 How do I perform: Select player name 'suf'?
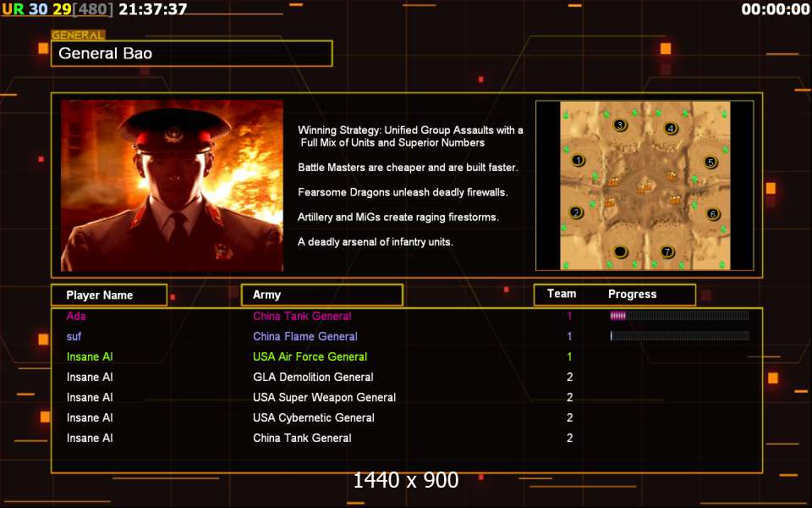pos(74,336)
